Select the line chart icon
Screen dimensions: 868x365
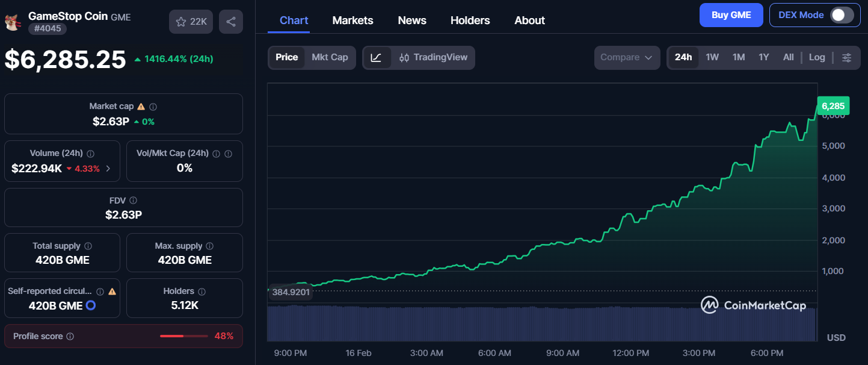click(376, 57)
